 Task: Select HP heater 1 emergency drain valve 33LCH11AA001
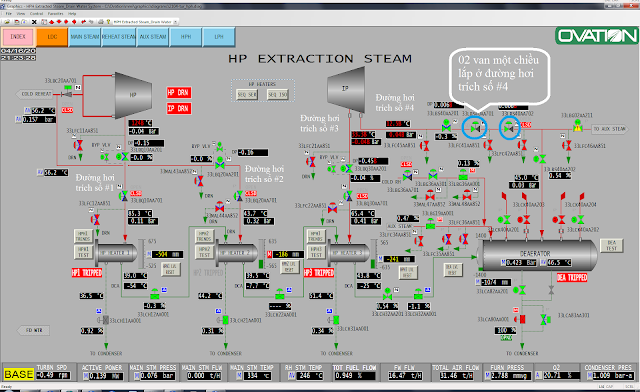(x=104, y=320)
